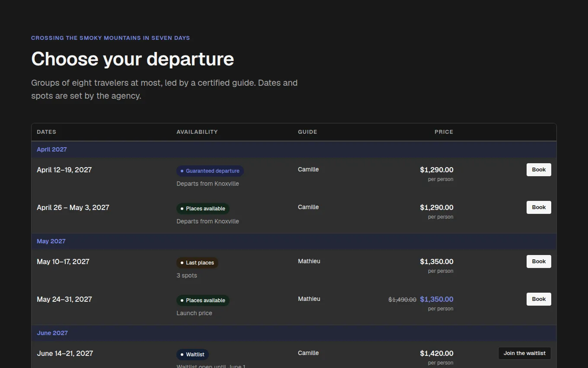Select the April 2027 group header
This screenshot has height=368, width=588.
(294, 149)
